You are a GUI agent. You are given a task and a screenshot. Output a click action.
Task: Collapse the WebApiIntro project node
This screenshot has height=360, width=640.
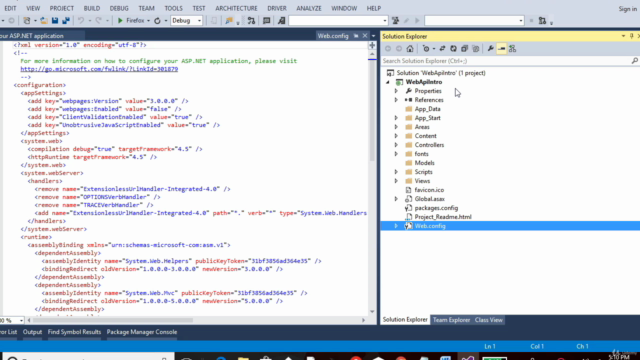click(388, 82)
